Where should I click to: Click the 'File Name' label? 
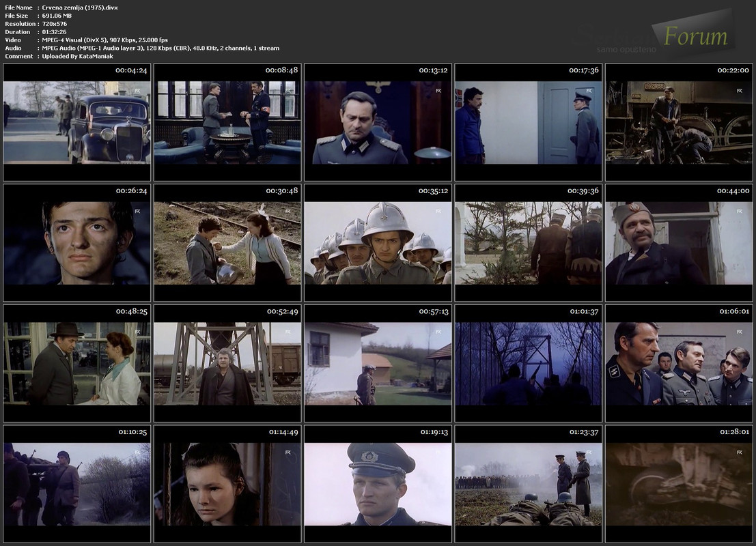(19, 8)
